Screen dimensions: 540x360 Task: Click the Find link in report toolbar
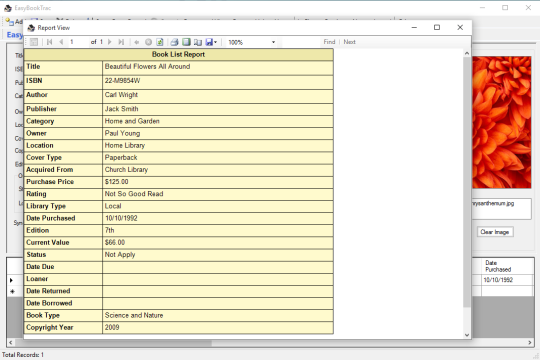coord(329,42)
